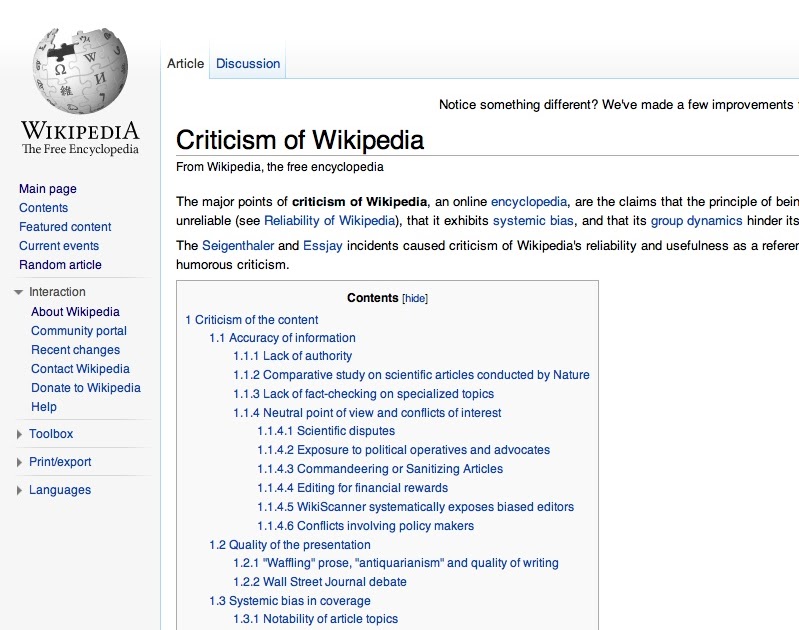This screenshot has height=630, width=799.
Task: Jump to 1.1.4.4 Editing for financial rewards
Action: (x=353, y=488)
